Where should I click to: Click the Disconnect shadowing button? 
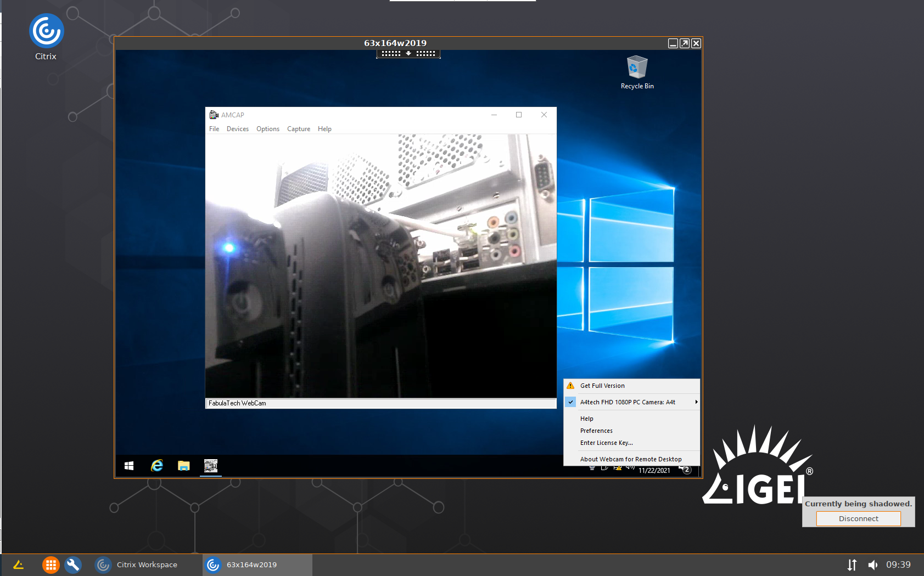tap(858, 518)
